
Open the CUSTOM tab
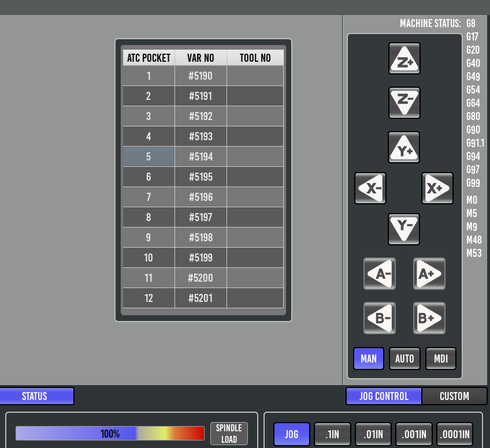[x=454, y=396]
